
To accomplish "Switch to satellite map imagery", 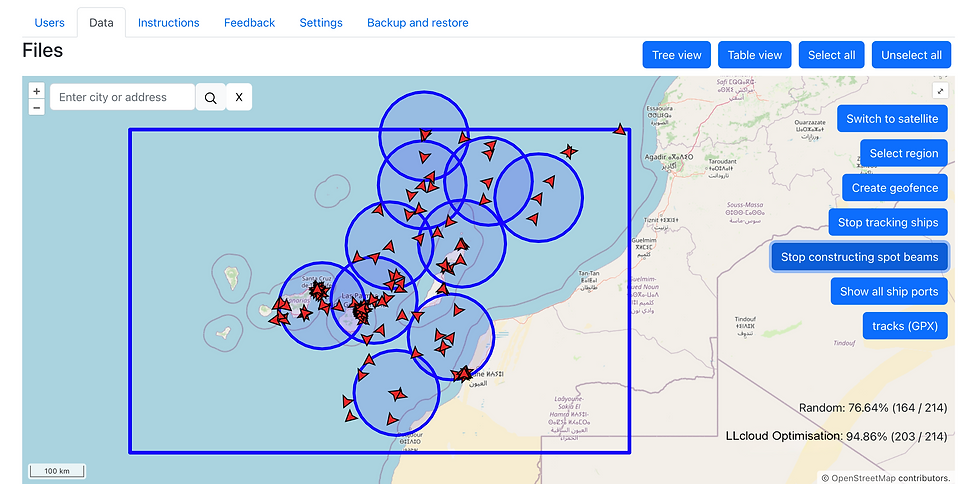I will click(x=892, y=119).
